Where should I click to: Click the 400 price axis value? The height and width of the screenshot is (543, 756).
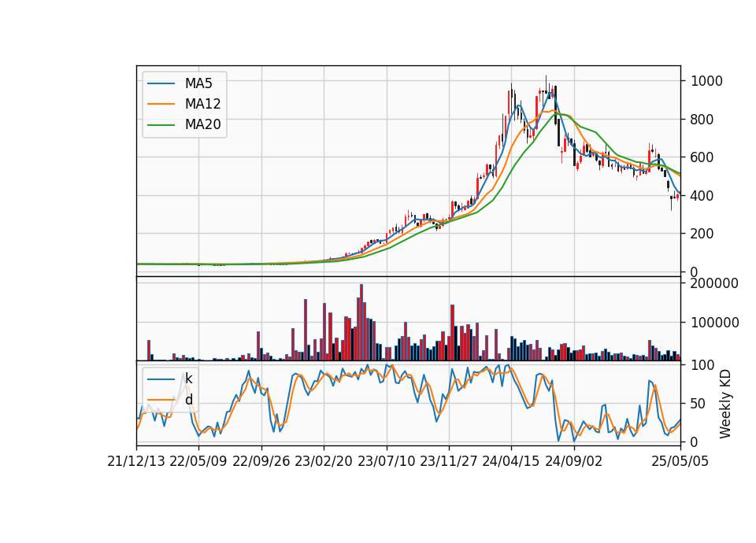click(x=702, y=196)
